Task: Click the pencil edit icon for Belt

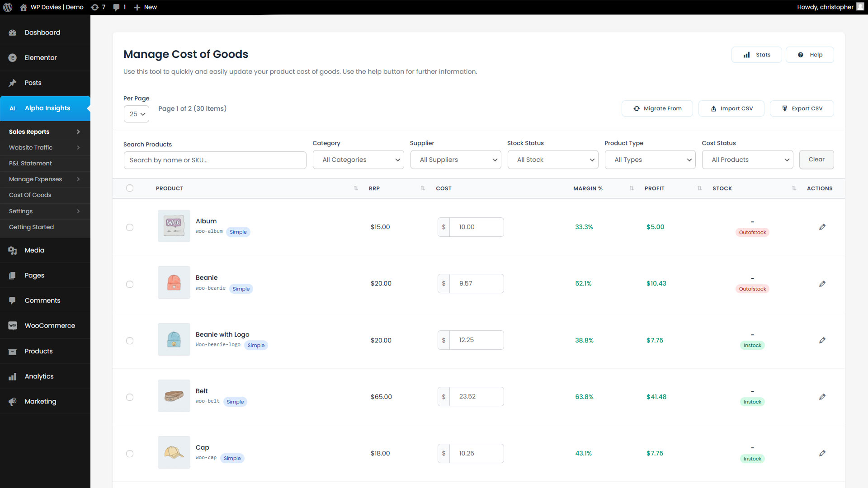Action: click(822, 397)
